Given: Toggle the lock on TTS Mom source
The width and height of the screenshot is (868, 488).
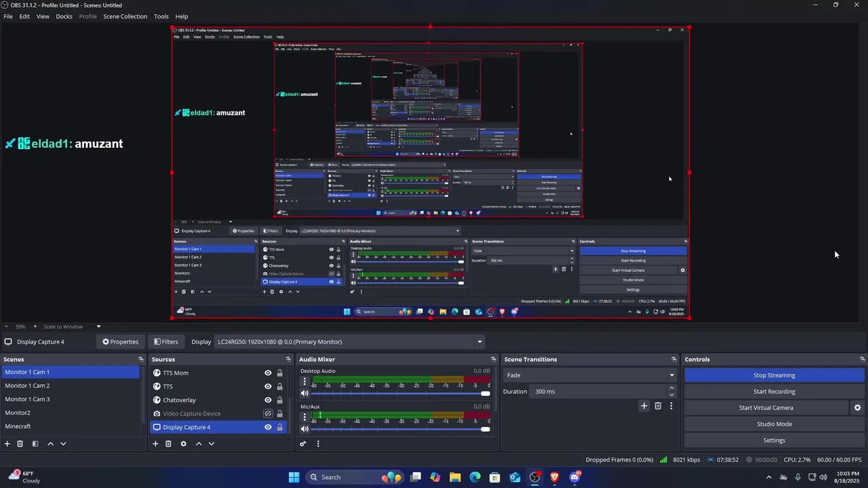Looking at the screenshot, I should [x=279, y=373].
